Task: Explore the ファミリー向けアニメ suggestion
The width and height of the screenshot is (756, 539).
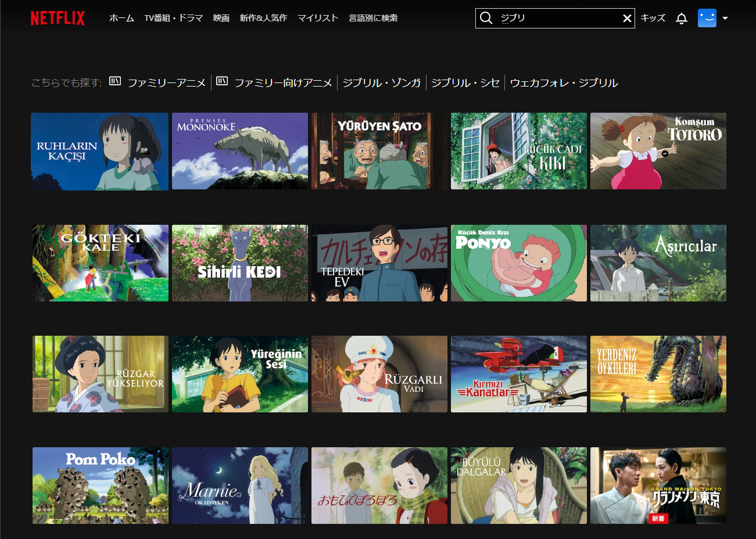Action: click(x=283, y=83)
